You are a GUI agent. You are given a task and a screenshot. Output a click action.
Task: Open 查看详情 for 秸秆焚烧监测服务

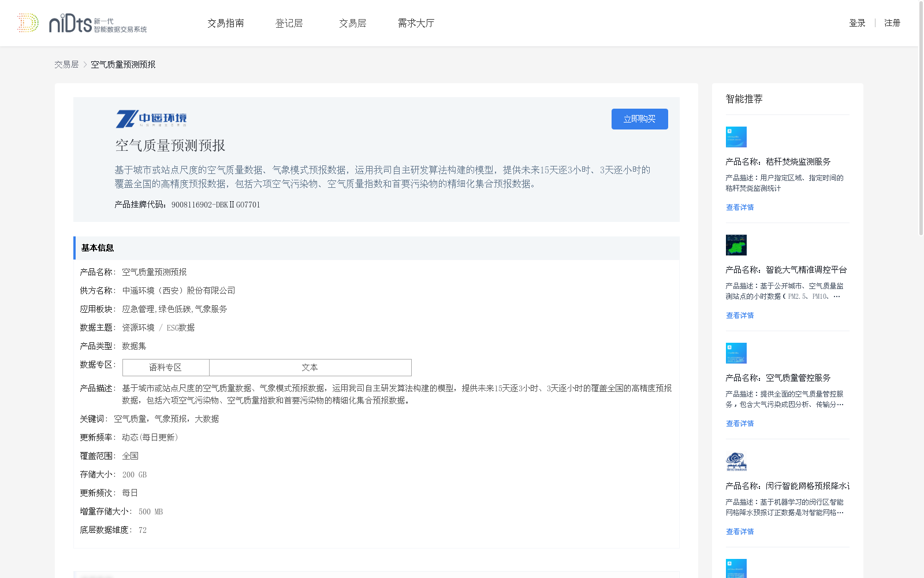tap(740, 208)
